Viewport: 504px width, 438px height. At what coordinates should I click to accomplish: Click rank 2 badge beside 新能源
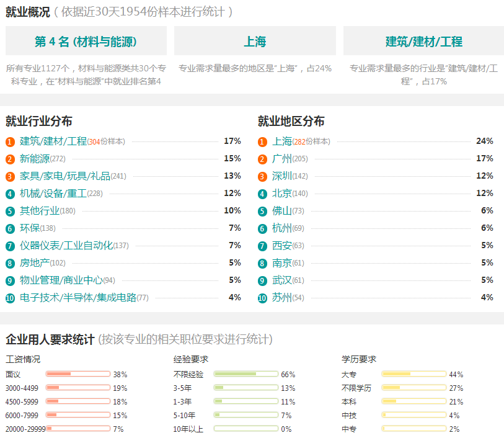tap(10, 159)
